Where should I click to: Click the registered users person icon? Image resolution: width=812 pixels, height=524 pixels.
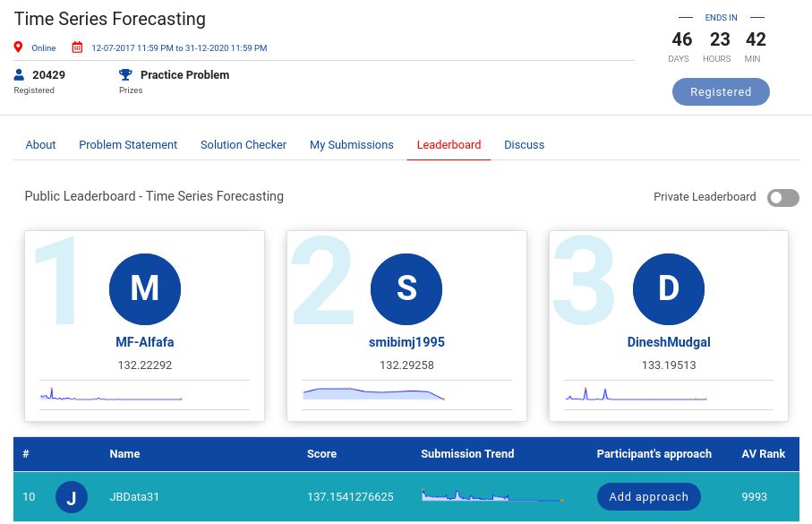(20, 75)
